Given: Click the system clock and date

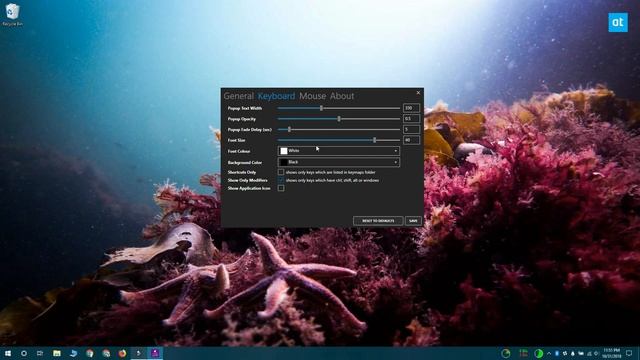Looking at the screenshot, I should click(611, 353).
